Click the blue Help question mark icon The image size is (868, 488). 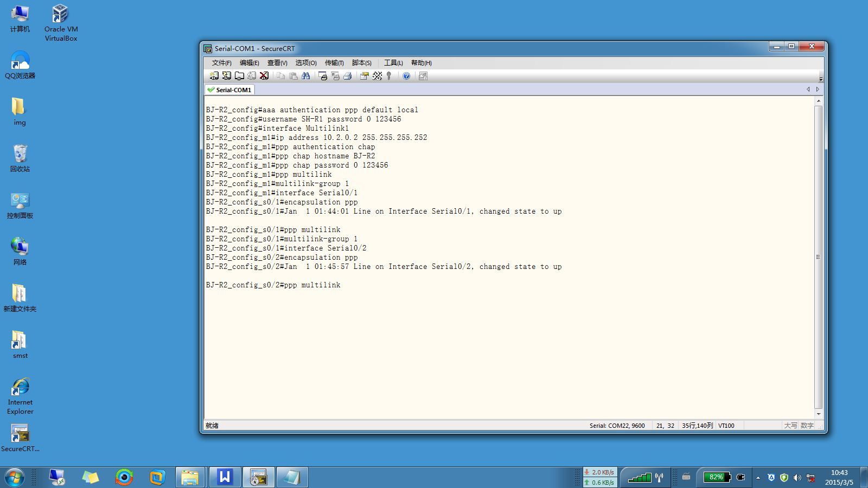pos(406,76)
